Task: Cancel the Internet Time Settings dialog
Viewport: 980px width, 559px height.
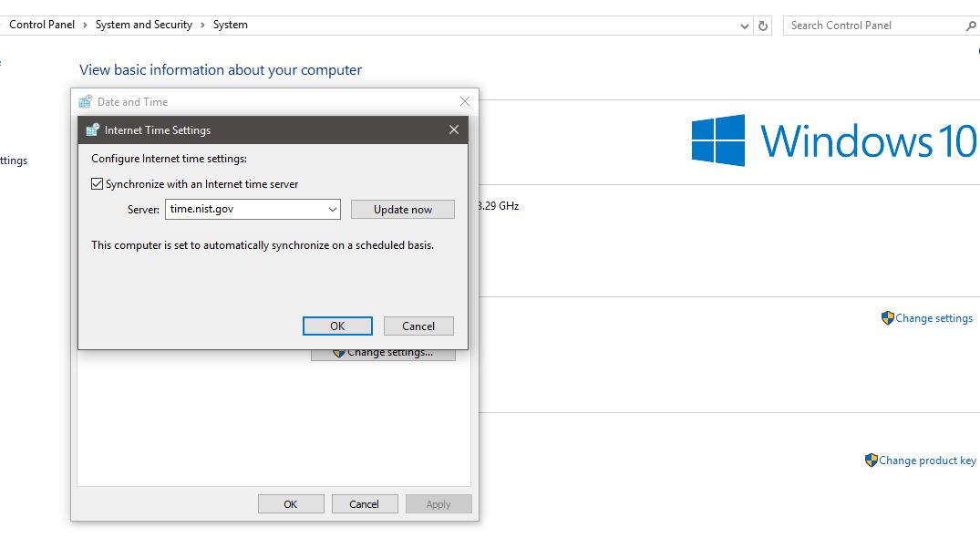Action: 418,326
